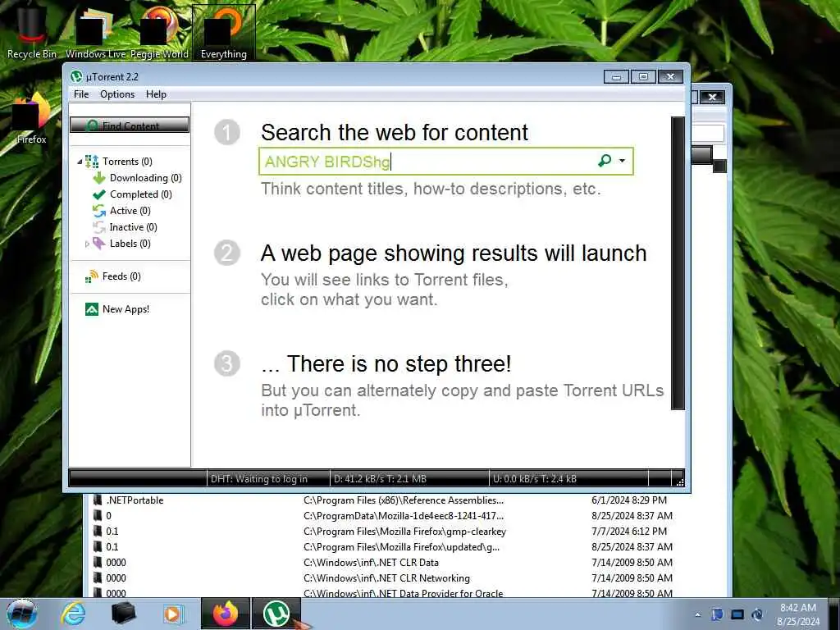Select Active (0) in the sidebar
This screenshot has height=630, width=840.
pos(130,211)
